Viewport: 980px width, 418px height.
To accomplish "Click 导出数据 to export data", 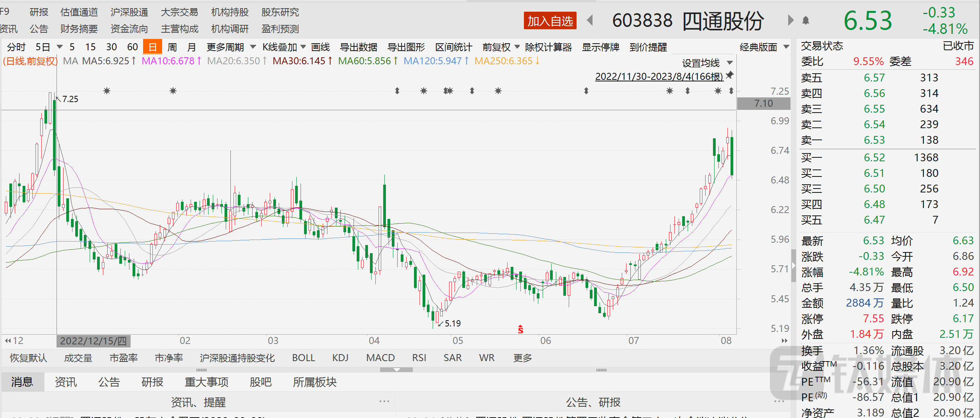I will [x=358, y=48].
